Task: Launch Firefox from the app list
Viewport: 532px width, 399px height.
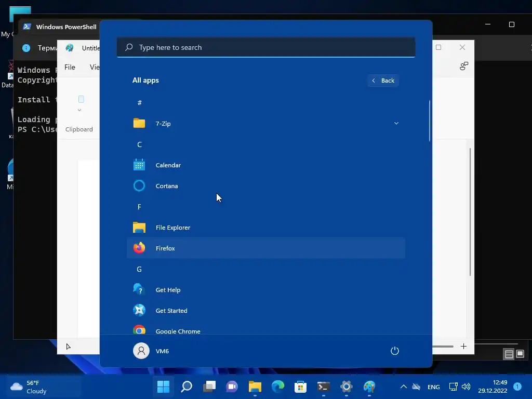Action: 265,248
